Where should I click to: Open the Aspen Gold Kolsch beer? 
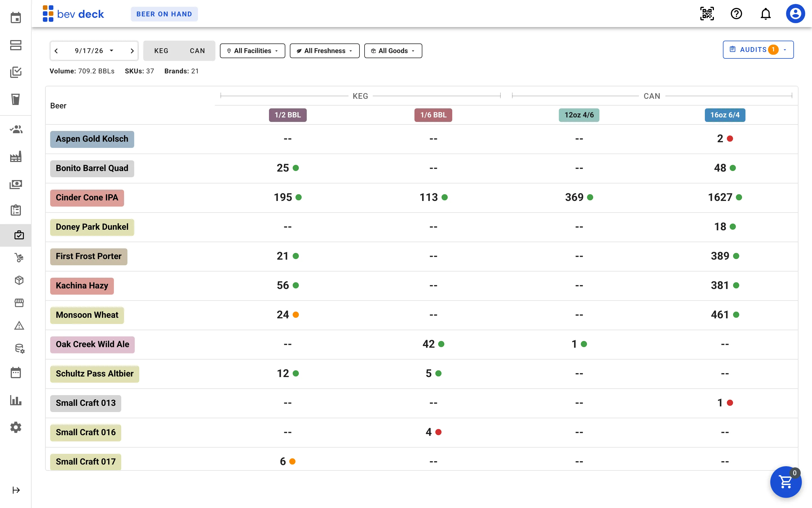point(92,139)
